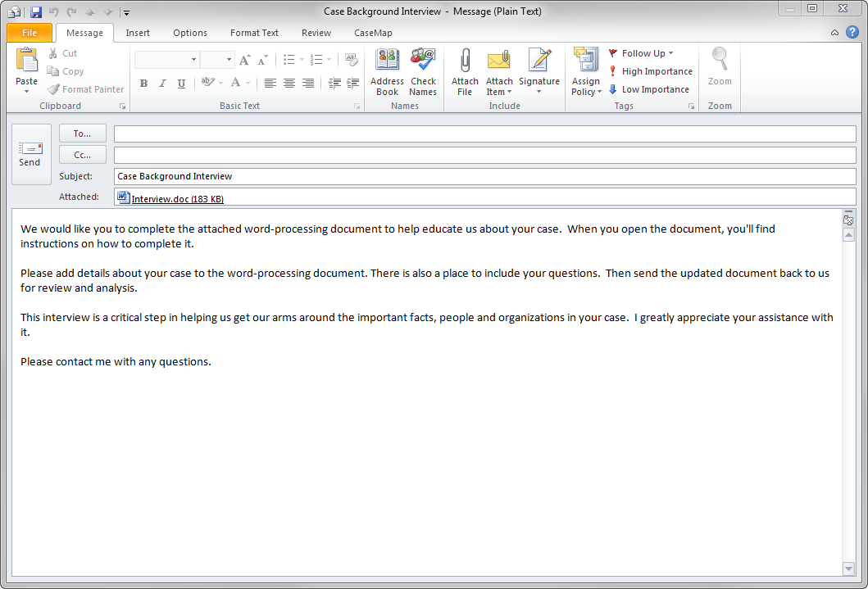The width and height of the screenshot is (868, 589).
Task: Open Outlook Help question mark icon
Action: (x=852, y=33)
